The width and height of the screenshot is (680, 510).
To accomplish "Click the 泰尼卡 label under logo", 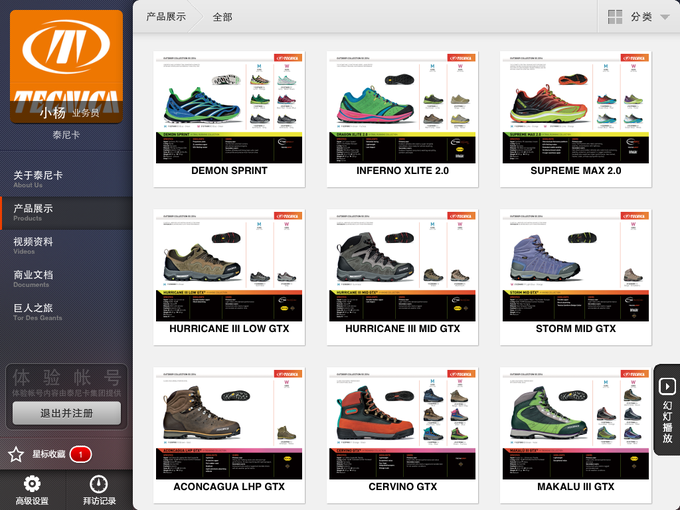I will [x=66, y=135].
